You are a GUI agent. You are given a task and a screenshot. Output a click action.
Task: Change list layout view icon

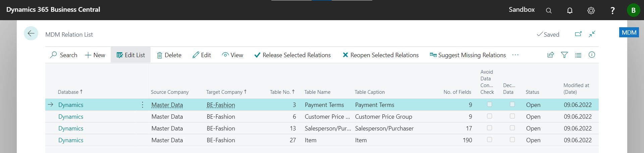[578, 55]
